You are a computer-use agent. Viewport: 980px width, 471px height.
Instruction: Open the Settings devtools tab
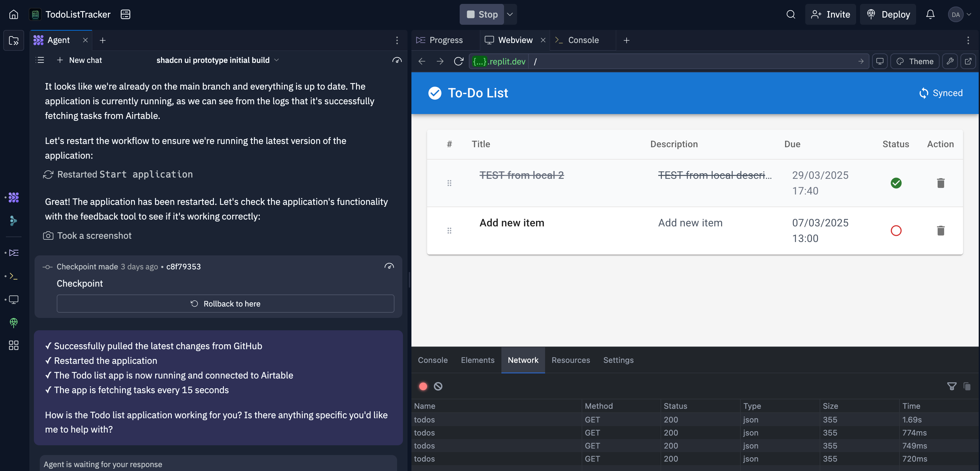pyautogui.click(x=618, y=360)
